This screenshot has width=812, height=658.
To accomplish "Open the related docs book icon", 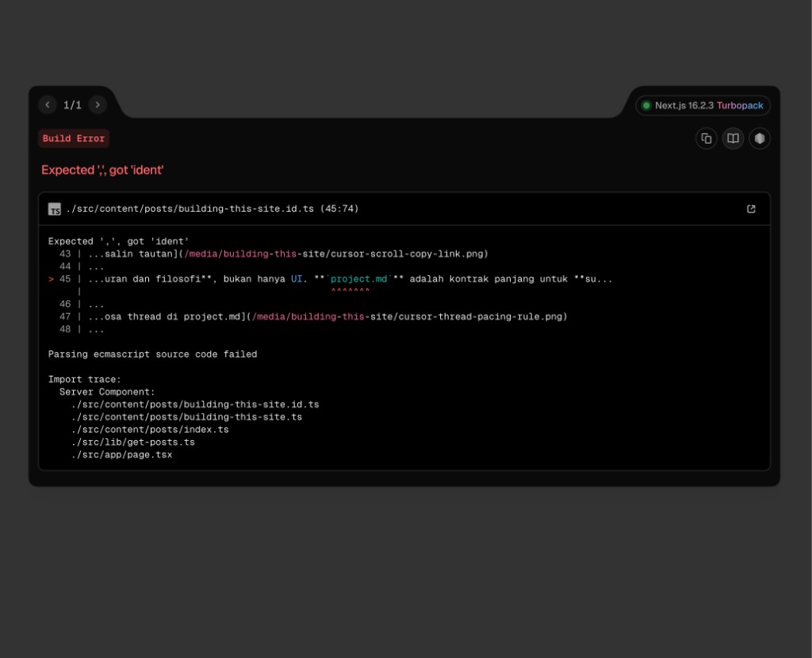I will 733,139.
